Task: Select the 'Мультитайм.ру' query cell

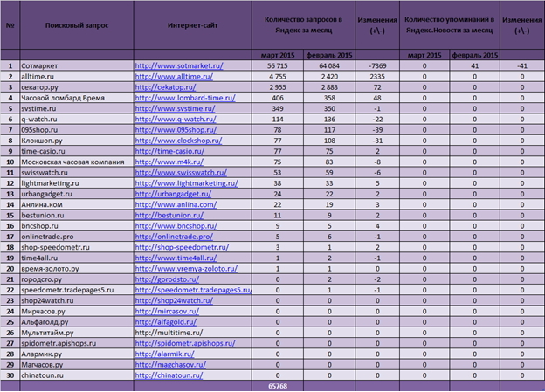Action: (x=77, y=333)
